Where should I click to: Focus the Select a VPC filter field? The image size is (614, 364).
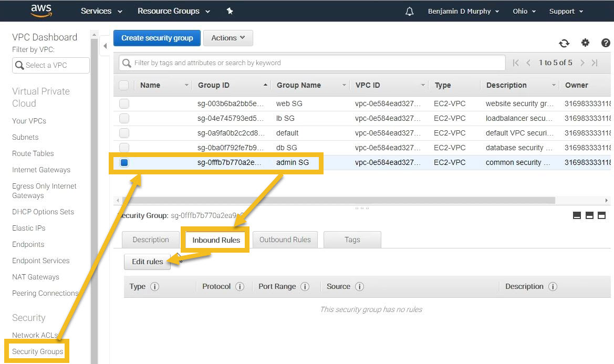[x=51, y=65]
